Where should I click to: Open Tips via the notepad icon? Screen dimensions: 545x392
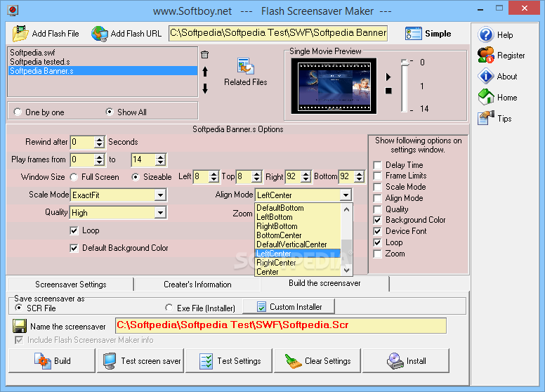tap(485, 118)
